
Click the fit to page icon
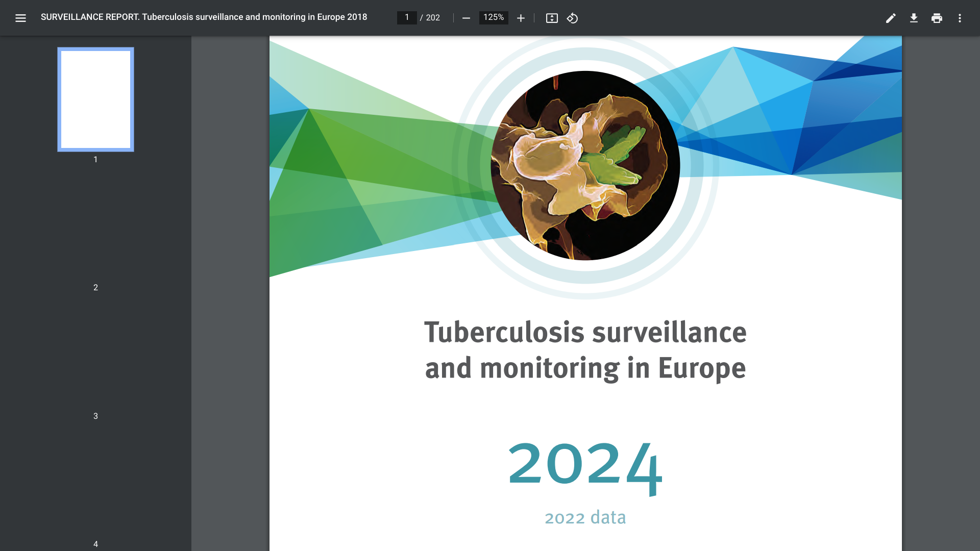(x=552, y=18)
